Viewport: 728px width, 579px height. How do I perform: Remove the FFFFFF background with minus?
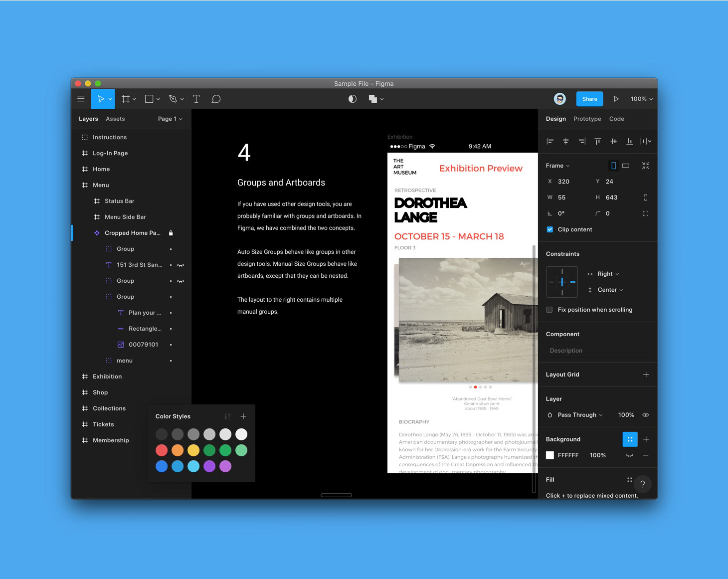click(x=646, y=455)
